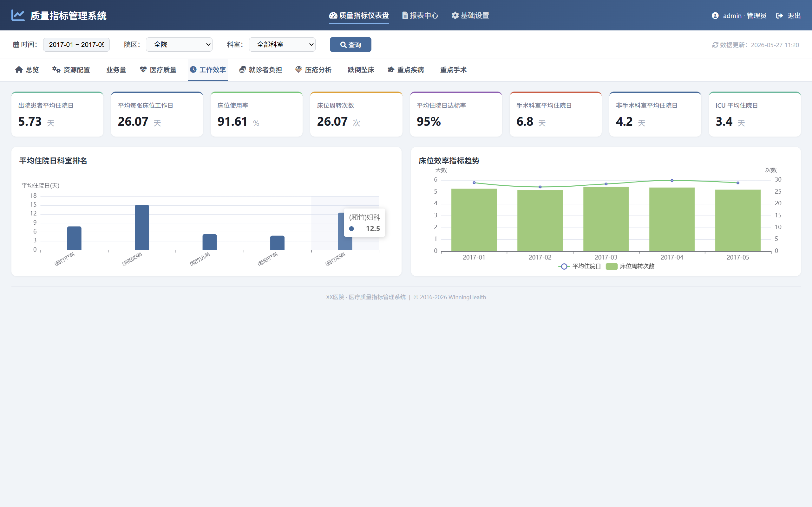The image size is (812, 507).
Task: Click the refresh icon beside 数据更新
Action: coord(715,45)
